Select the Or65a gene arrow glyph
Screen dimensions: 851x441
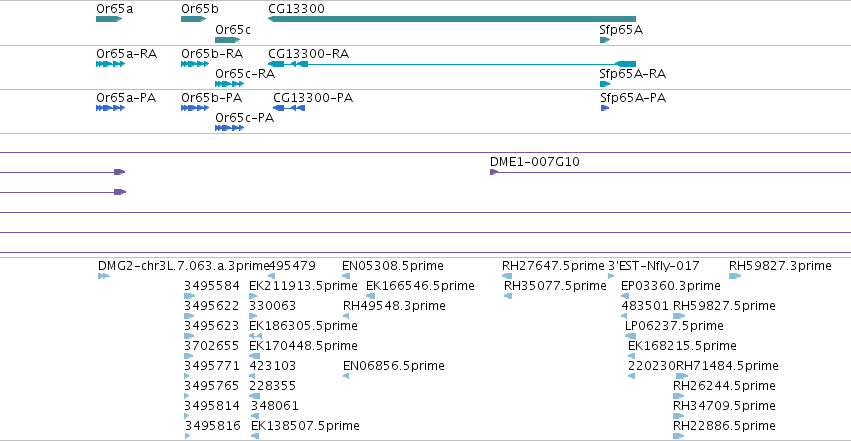[x=109, y=19]
